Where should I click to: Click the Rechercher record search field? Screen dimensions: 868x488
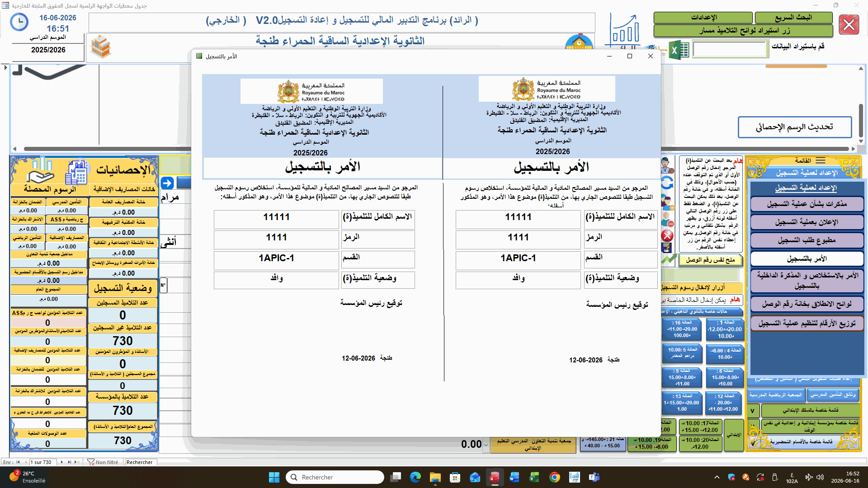[x=141, y=462]
